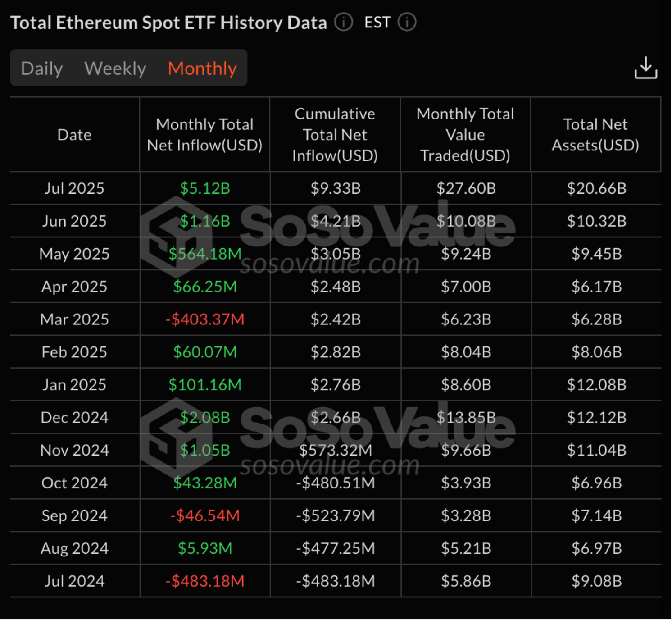Click the Jul 2024 date cell
Image resolution: width=672 pixels, height=620 pixels.
(74, 581)
